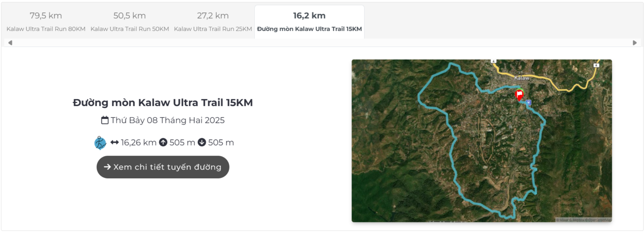Open the Mapbox attribution link
The width and height of the screenshot is (644, 234).
pyautogui.click(x=576, y=220)
